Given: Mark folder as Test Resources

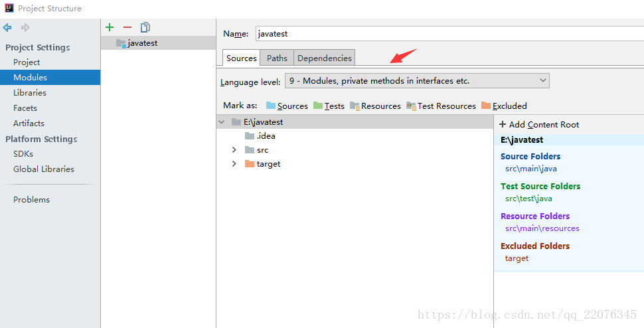Looking at the screenshot, I should click(441, 106).
